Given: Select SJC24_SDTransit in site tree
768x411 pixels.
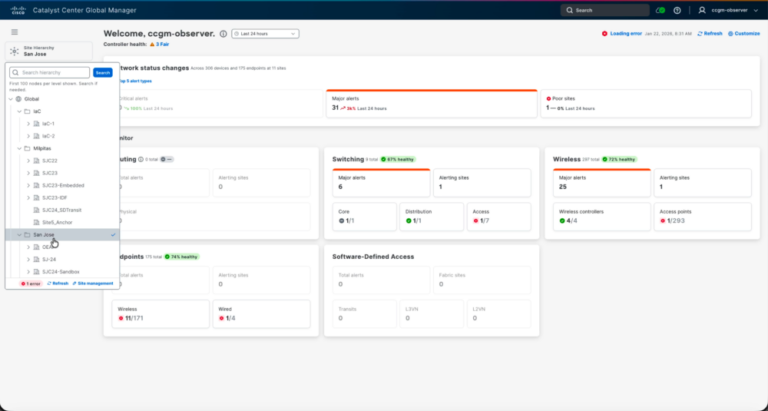Looking at the screenshot, I should coord(62,210).
